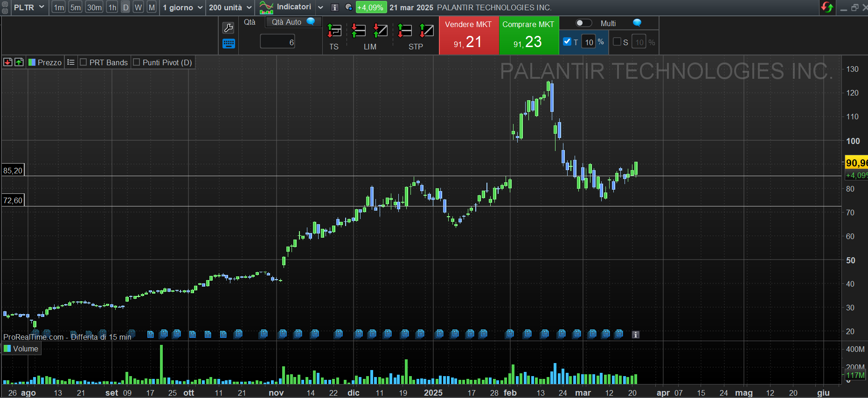
Task: Click the blue keyboard icon
Action: tap(229, 44)
